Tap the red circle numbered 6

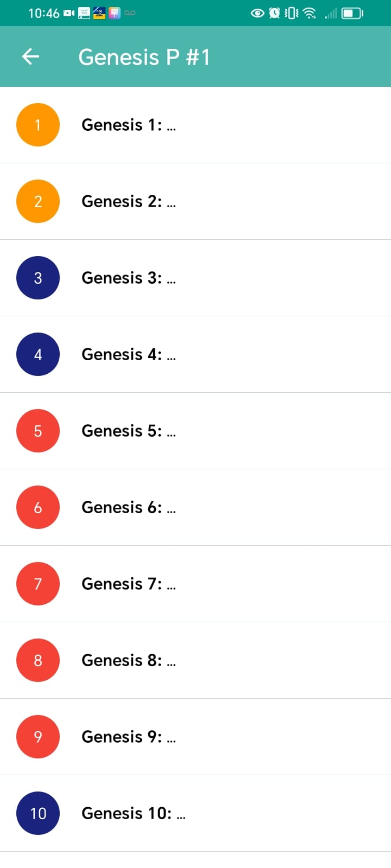[38, 507]
